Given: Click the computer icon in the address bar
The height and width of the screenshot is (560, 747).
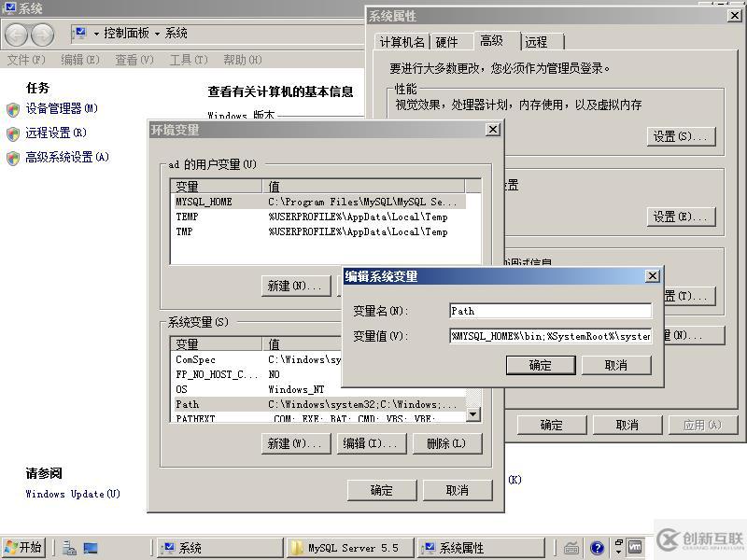Looking at the screenshot, I should click(80, 33).
